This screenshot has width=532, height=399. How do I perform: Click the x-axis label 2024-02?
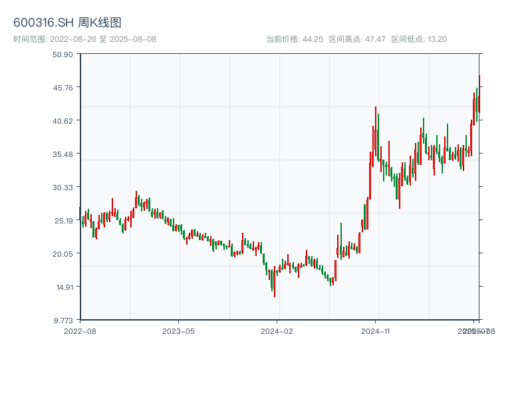(x=277, y=331)
